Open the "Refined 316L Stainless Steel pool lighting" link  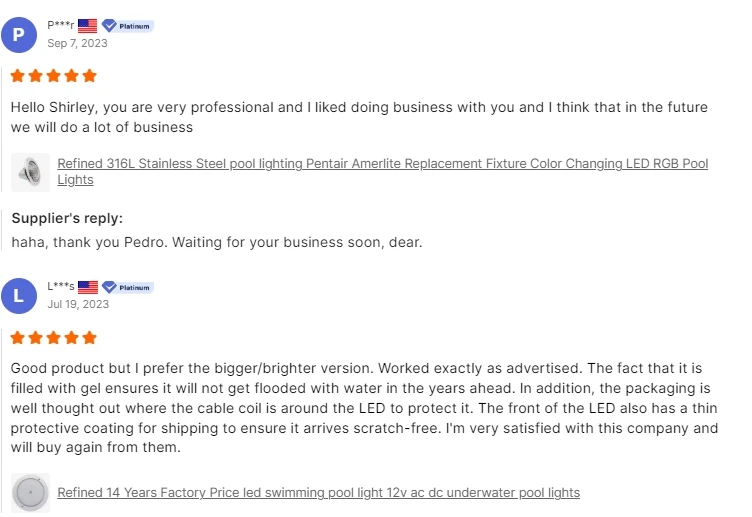382,164
